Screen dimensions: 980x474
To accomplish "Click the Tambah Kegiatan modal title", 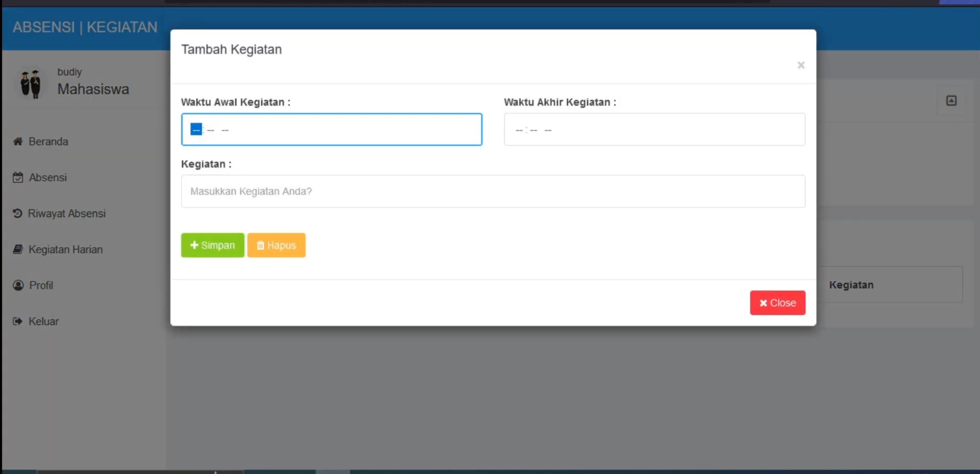I will [232, 49].
